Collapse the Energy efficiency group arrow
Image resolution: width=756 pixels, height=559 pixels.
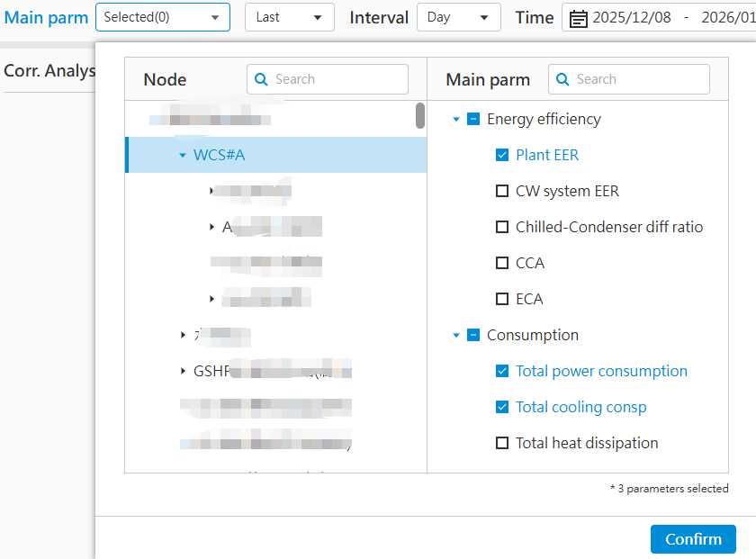pyautogui.click(x=456, y=119)
